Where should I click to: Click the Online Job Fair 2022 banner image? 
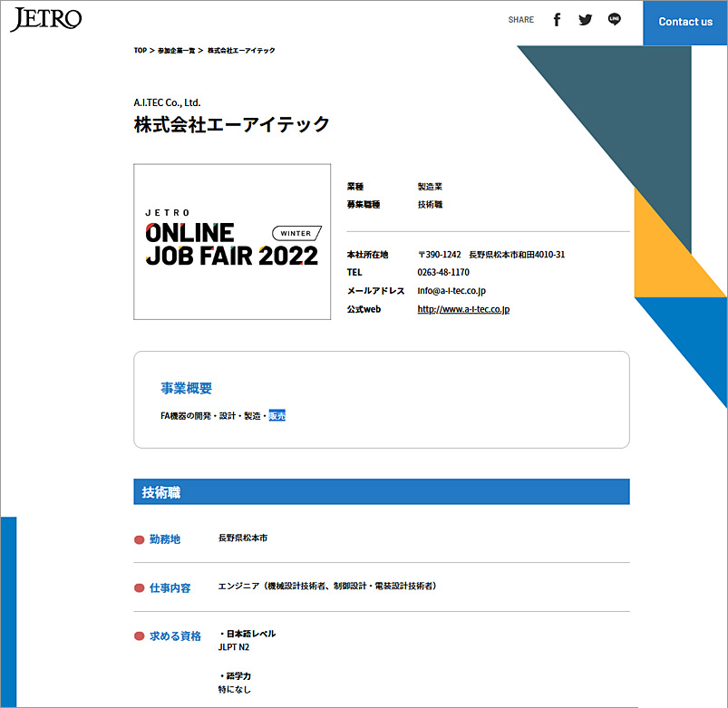[x=232, y=241]
